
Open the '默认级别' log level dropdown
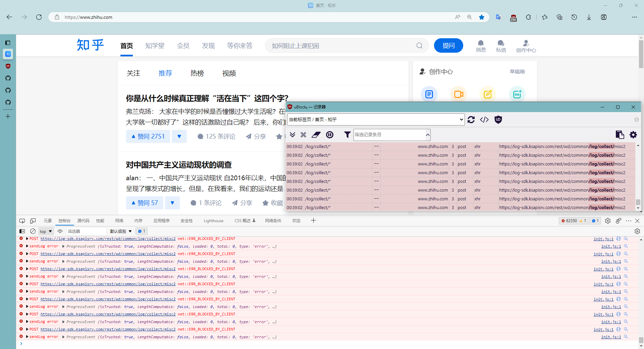pyautogui.click(x=121, y=231)
